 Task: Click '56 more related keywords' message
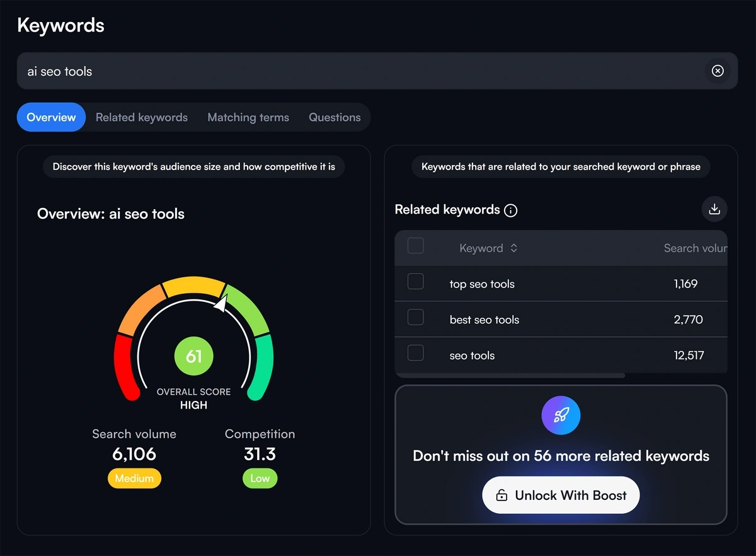click(561, 456)
